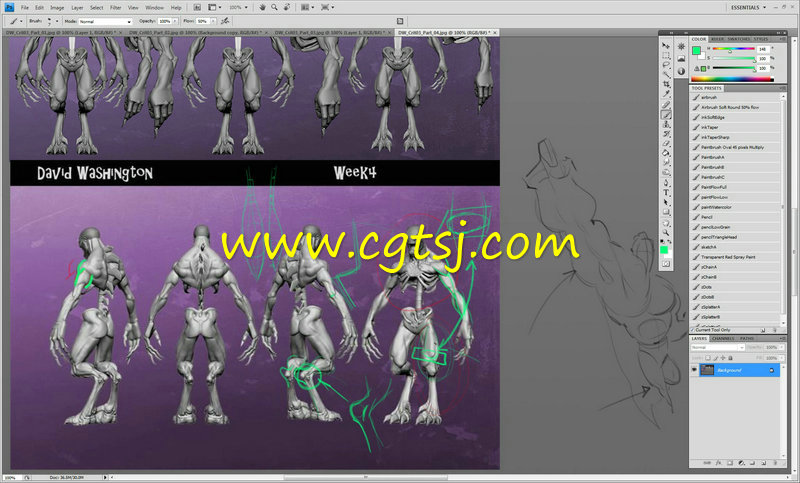Screen dimensions: 800x483
Task: Toggle lock transparent pixels
Action: (x=708, y=358)
